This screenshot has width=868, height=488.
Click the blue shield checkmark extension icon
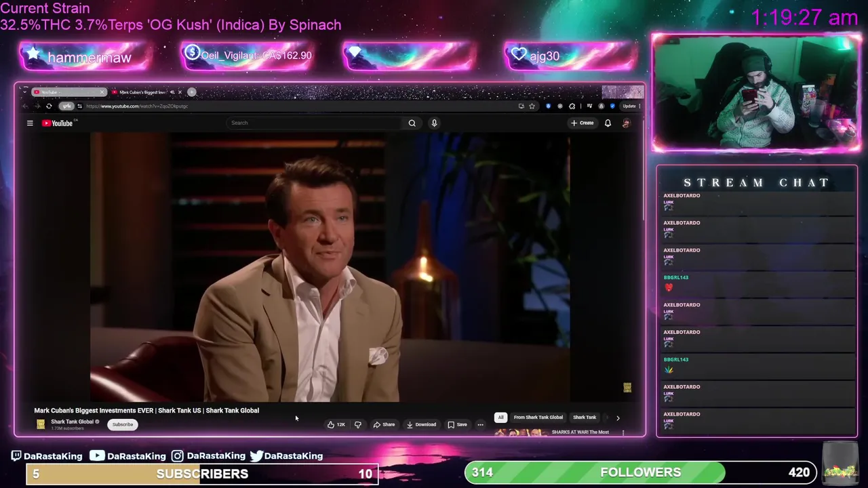point(612,106)
